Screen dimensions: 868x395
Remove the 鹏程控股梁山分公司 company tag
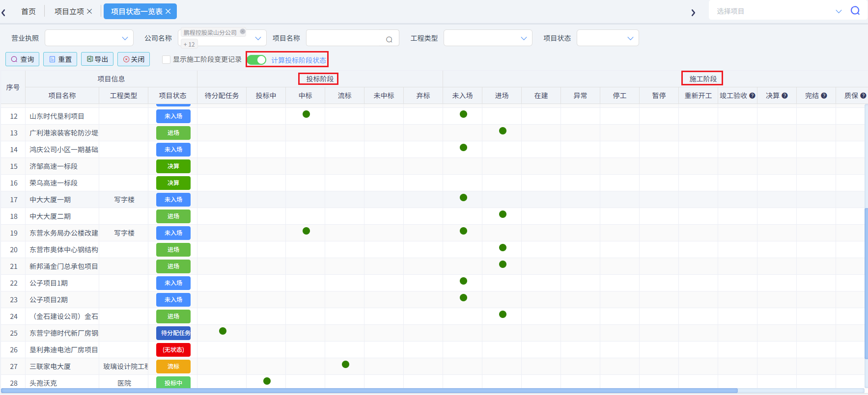[x=243, y=32]
